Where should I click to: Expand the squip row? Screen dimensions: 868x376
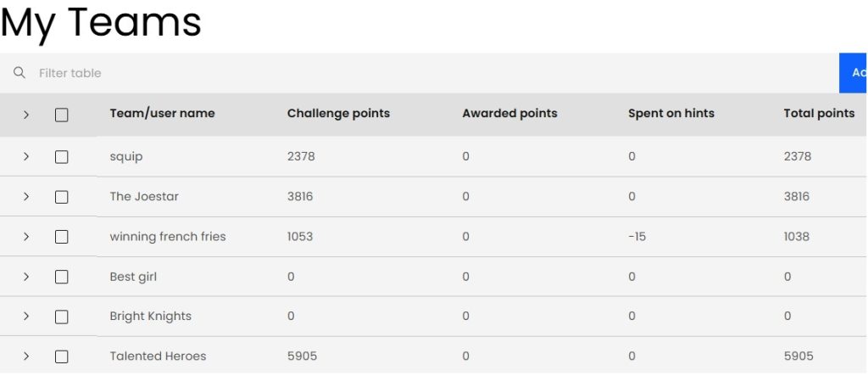[26, 157]
